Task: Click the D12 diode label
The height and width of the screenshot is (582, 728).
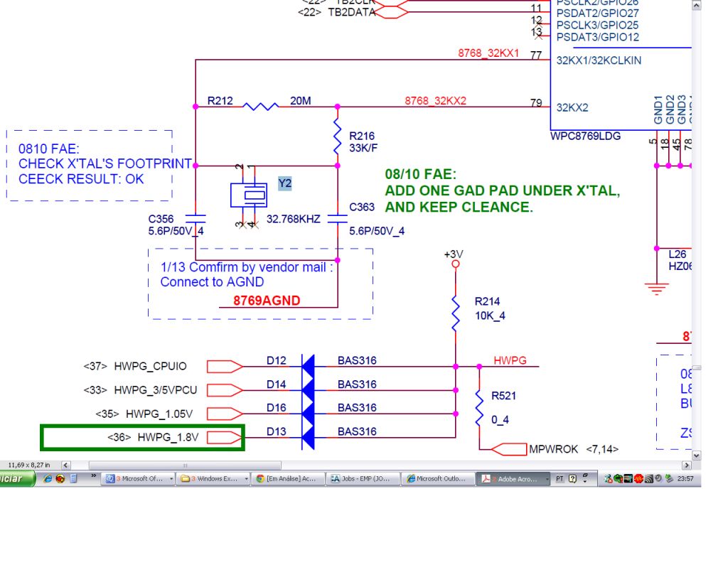Action: [x=277, y=360]
